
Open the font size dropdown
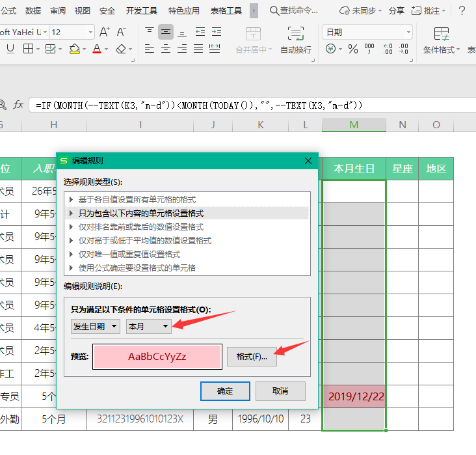click(90, 32)
